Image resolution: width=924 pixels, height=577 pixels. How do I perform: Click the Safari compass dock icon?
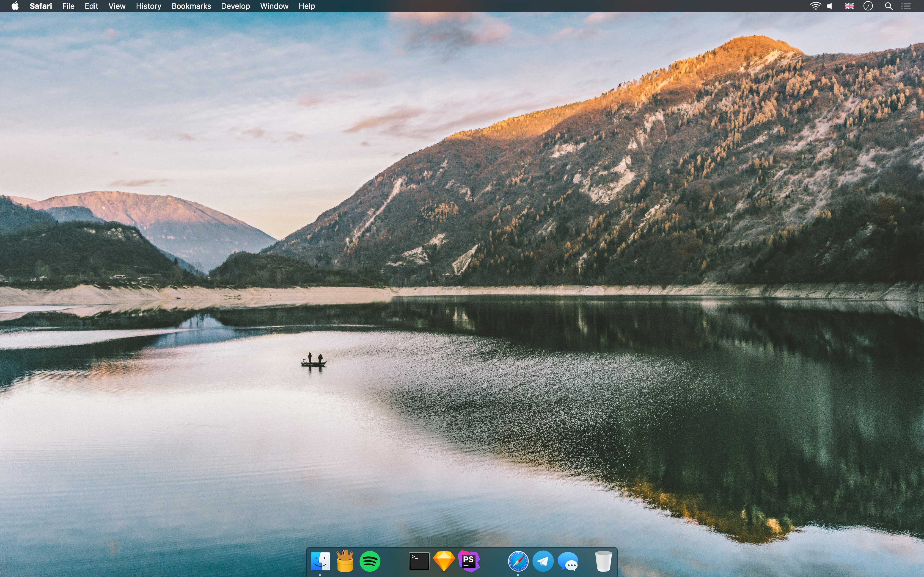[x=518, y=561]
